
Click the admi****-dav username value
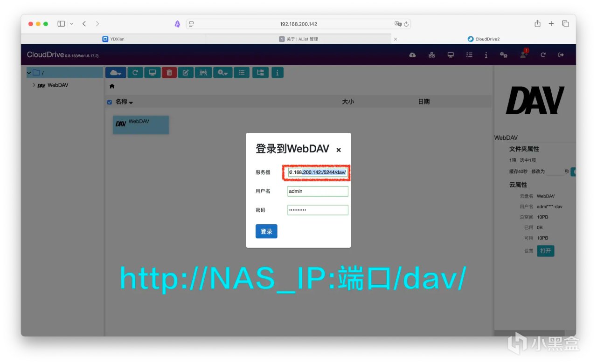click(549, 206)
